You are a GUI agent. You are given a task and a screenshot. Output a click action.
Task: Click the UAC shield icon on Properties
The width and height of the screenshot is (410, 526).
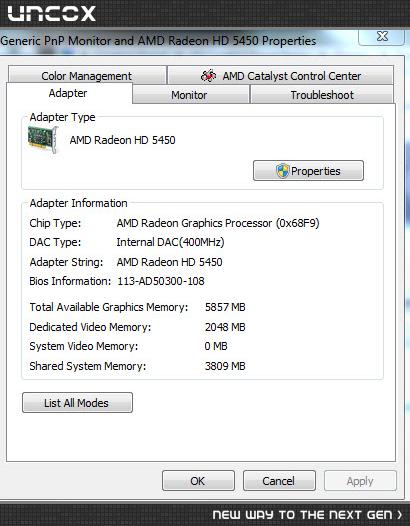coord(283,171)
